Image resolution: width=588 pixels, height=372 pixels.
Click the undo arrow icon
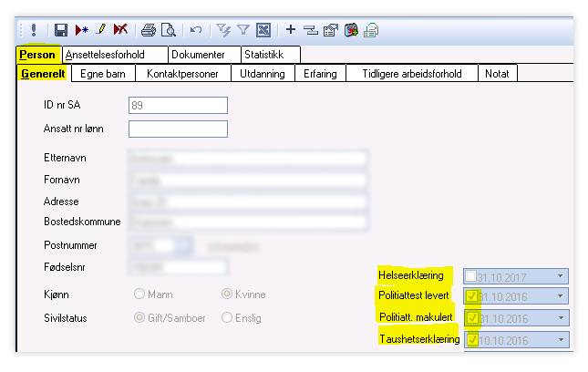pos(196,29)
